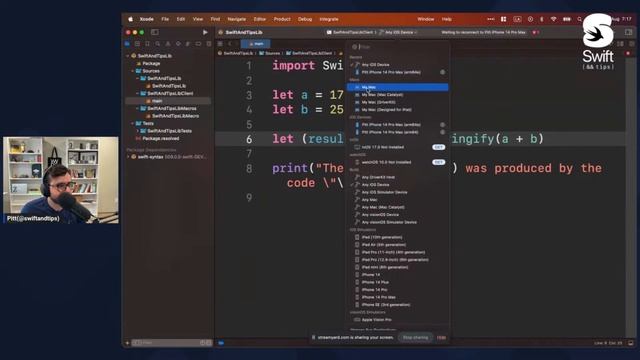Select Apple Vision Pro simulator
The image size is (640, 360).
pos(398,320)
